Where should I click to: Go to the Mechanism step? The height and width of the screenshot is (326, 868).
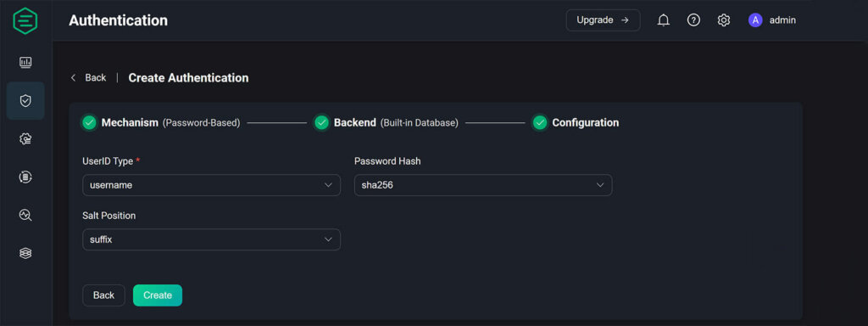tap(161, 122)
